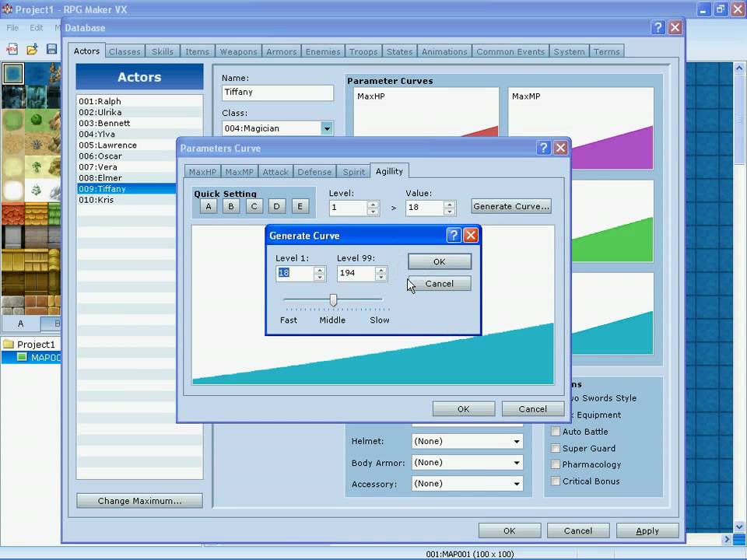Increase the Level stepper in Parameters Curve
Viewport: 747px width, 560px height.
coord(373,205)
